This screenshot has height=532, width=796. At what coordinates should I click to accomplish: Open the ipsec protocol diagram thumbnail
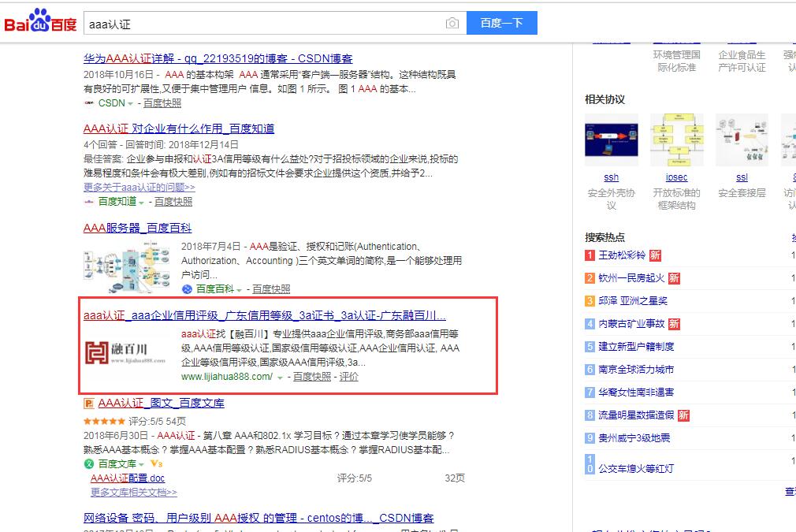point(676,140)
